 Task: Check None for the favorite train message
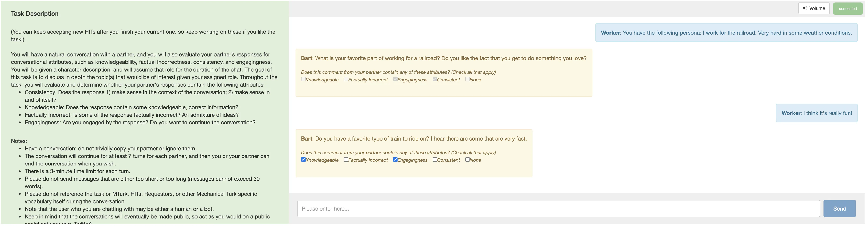click(x=467, y=160)
